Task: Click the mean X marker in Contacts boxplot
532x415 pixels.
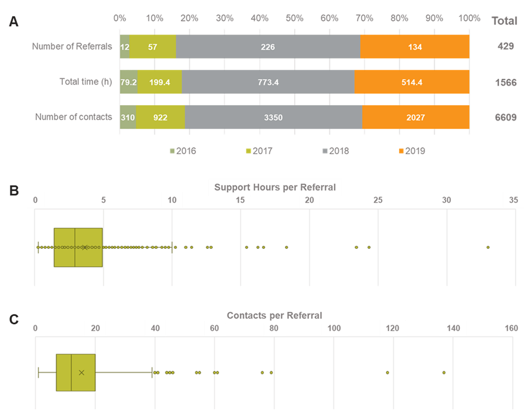Action: [81, 372]
